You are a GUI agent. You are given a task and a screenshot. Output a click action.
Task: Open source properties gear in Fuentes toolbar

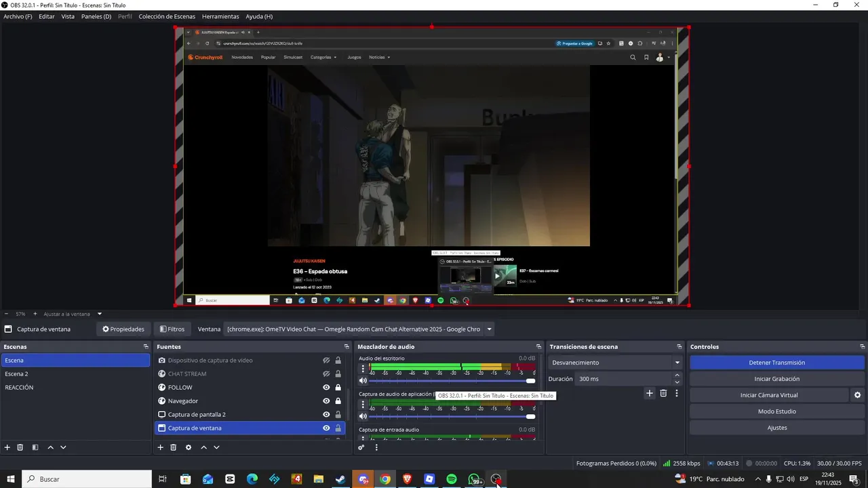(189, 447)
